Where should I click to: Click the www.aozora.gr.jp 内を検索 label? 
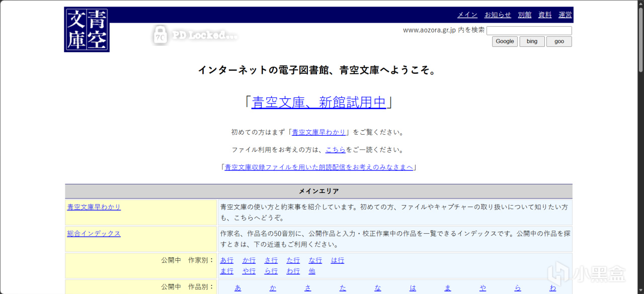pos(444,30)
